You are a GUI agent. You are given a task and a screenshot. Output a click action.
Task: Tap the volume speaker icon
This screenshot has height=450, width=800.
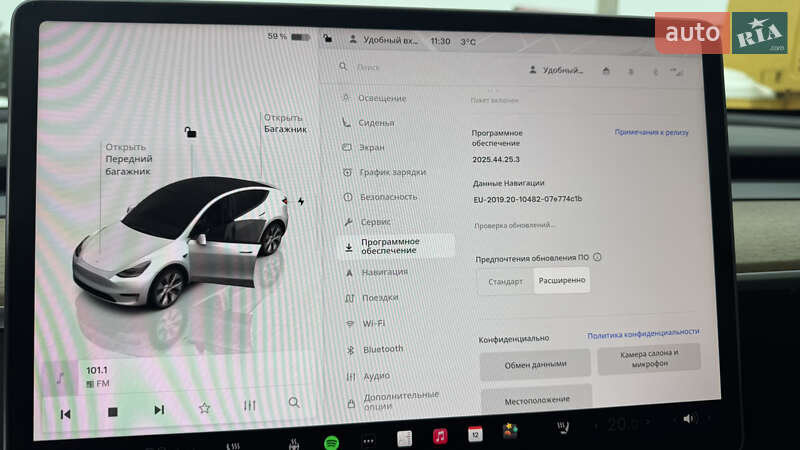pos(688,419)
